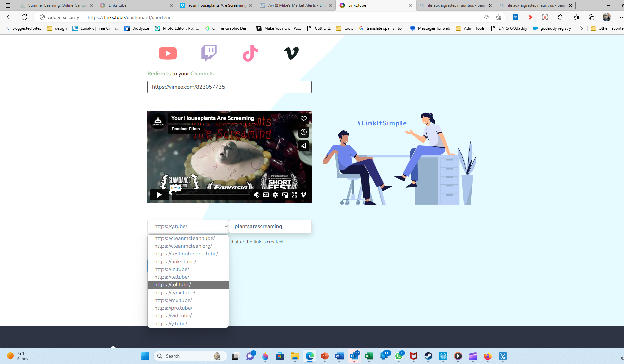Open the Your Houseplants Are Screaming title link

point(212,118)
